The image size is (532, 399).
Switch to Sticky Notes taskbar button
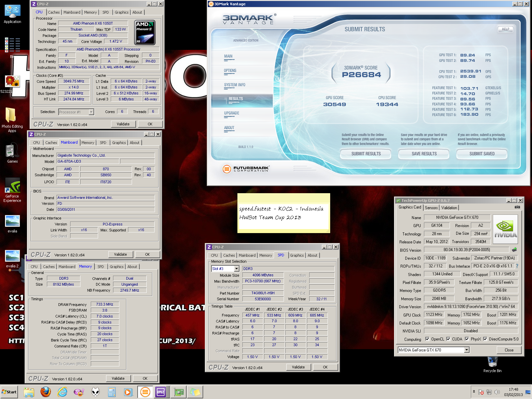coord(195,392)
